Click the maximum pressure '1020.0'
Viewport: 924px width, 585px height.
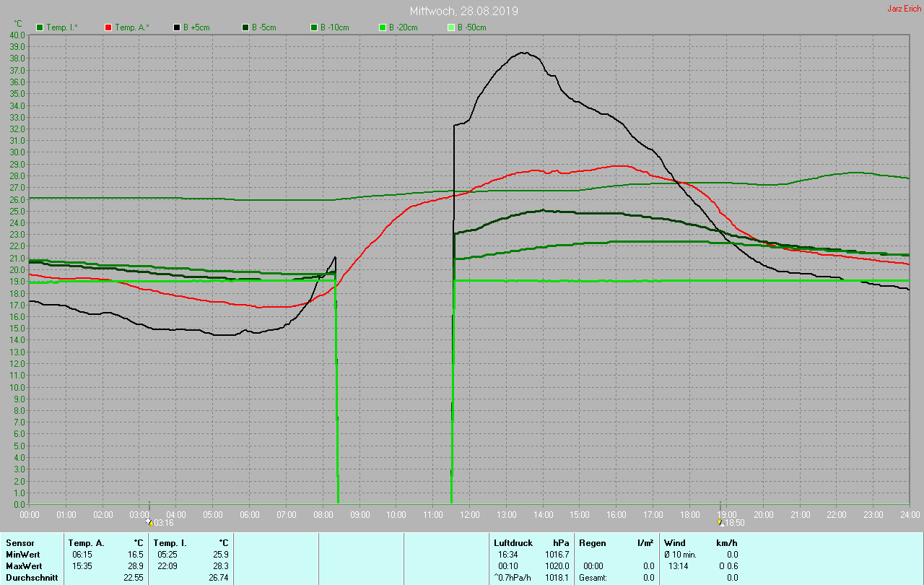click(x=557, y=565)
